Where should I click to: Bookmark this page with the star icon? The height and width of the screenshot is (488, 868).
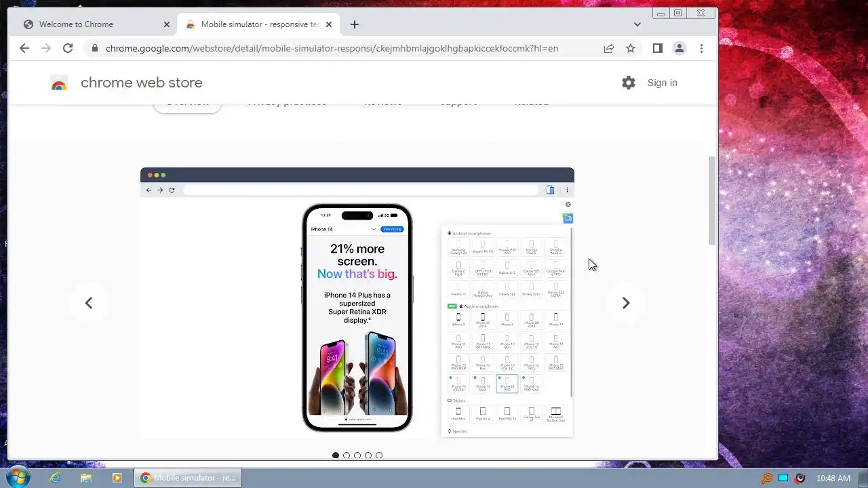631,48
